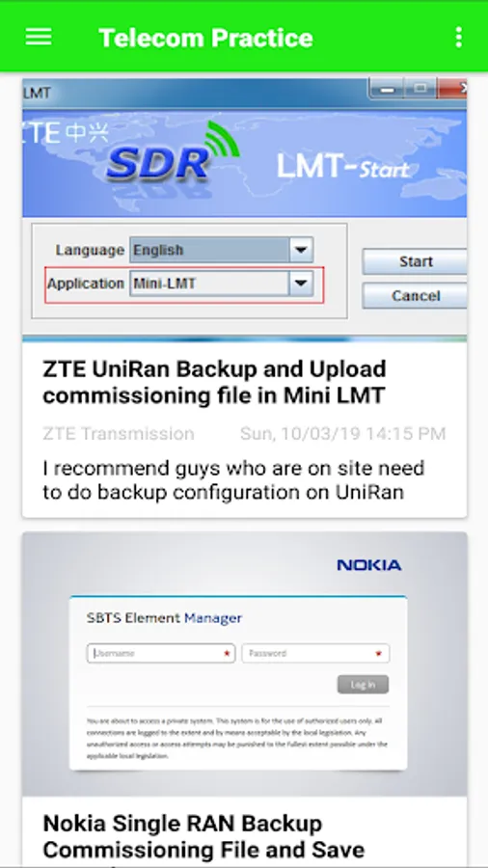Open the three-dot overflow menu
This screenshot has width=488, height=868.
[458, 37]
